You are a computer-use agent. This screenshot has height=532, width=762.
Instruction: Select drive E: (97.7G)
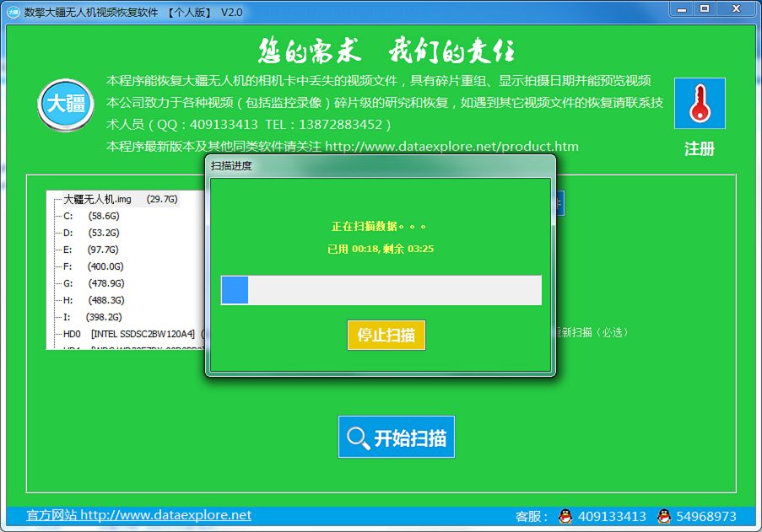91,250
